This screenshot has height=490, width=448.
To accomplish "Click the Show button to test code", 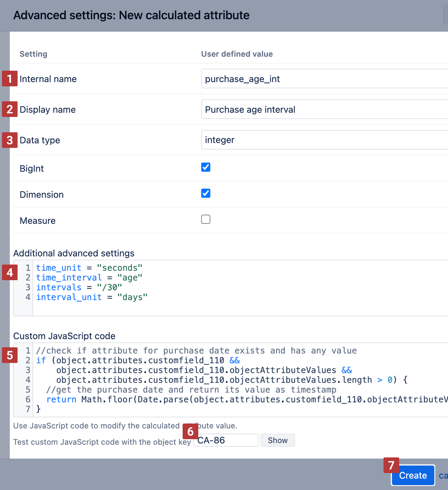I will 278,440.
